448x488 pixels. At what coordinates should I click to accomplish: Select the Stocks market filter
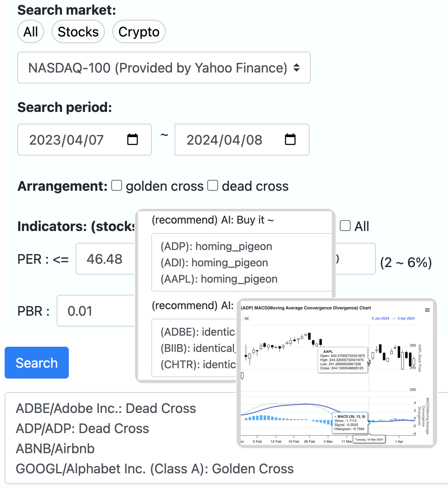tap(78, 32)
